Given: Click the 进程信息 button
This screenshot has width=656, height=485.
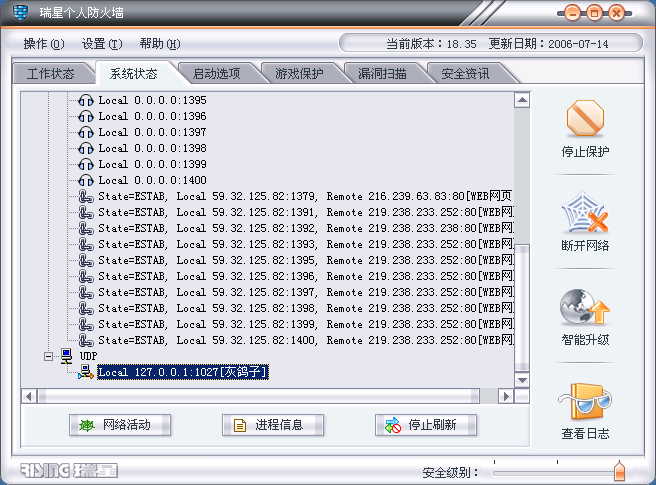Looking at the screenshot, I should click(x=273, y=425).
